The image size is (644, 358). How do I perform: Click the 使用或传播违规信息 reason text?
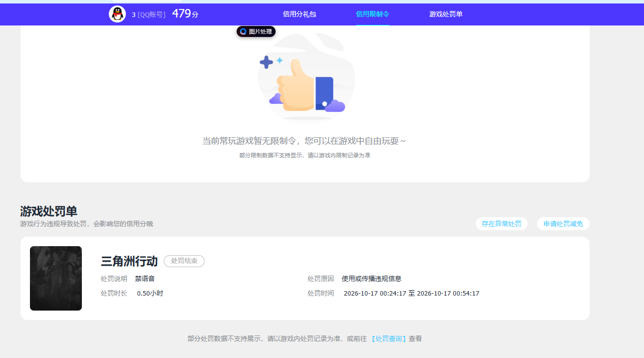pos(371,279)
